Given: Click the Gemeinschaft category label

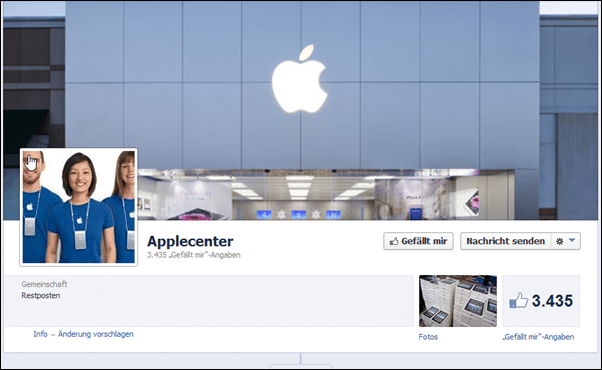Looking at the screenshot, I should pos(44,284).
